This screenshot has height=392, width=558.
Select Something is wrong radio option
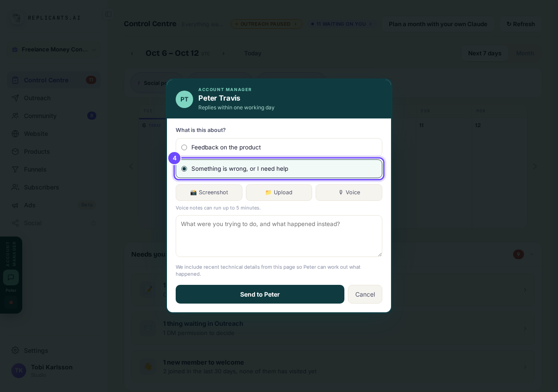click(x=184, y=169)
